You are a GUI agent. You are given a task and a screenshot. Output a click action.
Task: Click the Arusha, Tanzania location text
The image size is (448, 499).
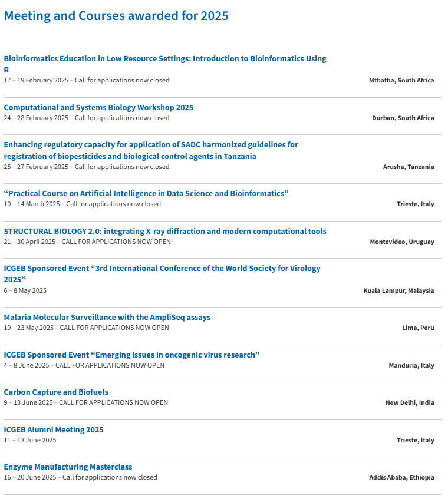[x=409, y=167]
